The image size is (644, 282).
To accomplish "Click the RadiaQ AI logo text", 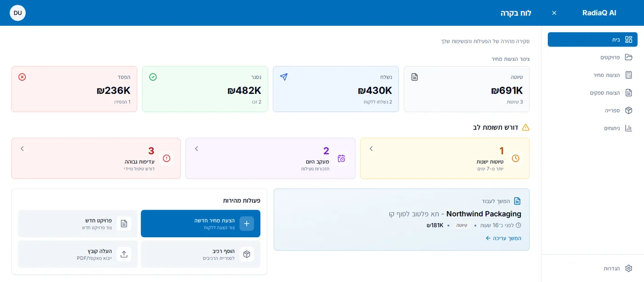I will point(599,13).
